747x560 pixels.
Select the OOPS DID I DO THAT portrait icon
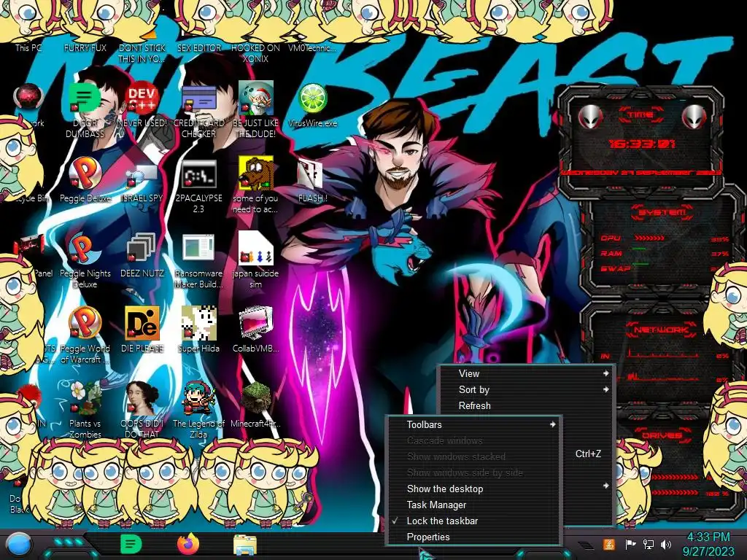click(x=142, y=399)
